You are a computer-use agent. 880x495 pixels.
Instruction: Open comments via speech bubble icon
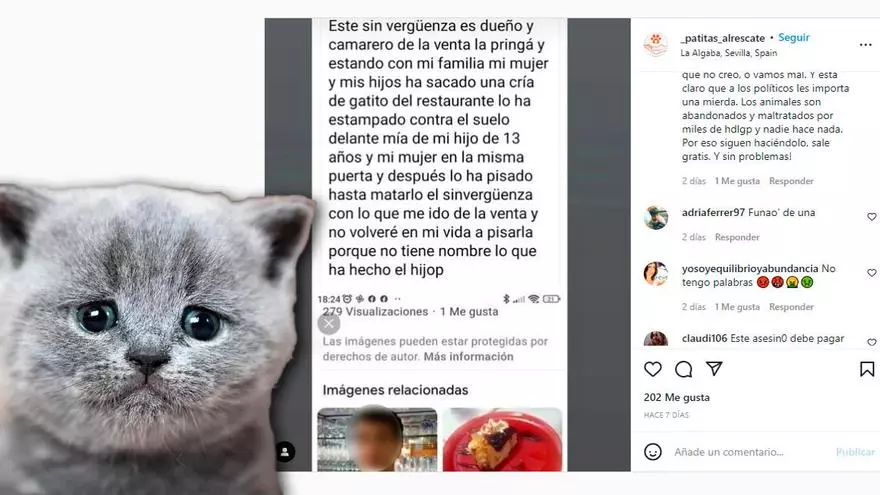(x=684, y=369)
